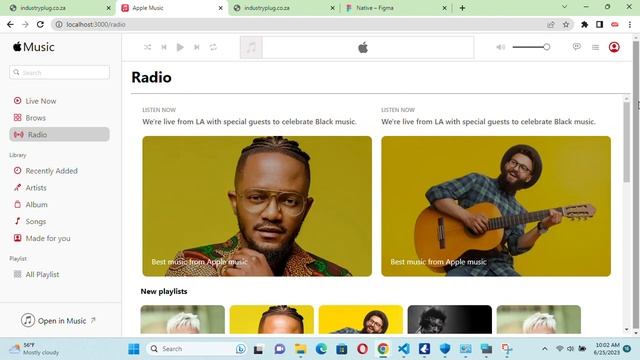
Task: Open the fifth new playlist thumbnail
Action: coord(538,319)
